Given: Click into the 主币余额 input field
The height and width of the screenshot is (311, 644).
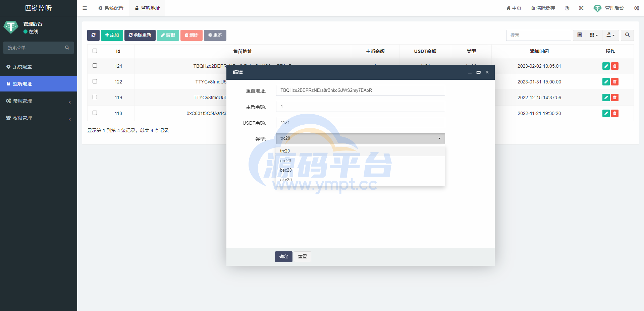Looking at the screenshot, I should [360, 107].
